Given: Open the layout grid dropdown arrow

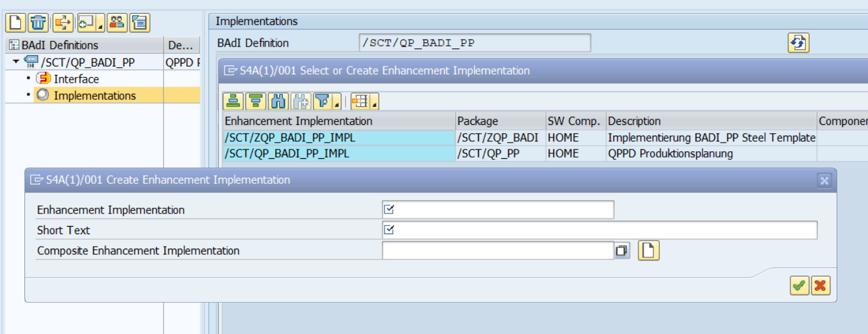Looking at the screenshot, I should [x=374, y=104].
